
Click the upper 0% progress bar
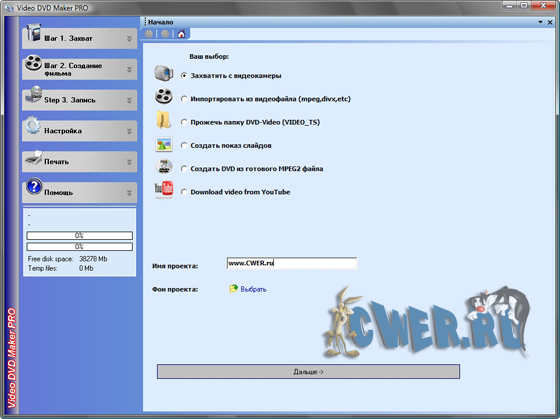(x=79, y=235)
